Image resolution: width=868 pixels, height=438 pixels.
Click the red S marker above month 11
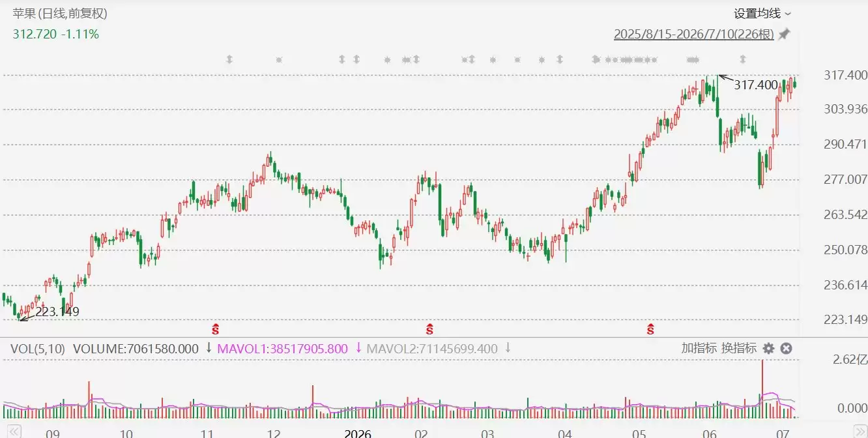tap(215, 328)
